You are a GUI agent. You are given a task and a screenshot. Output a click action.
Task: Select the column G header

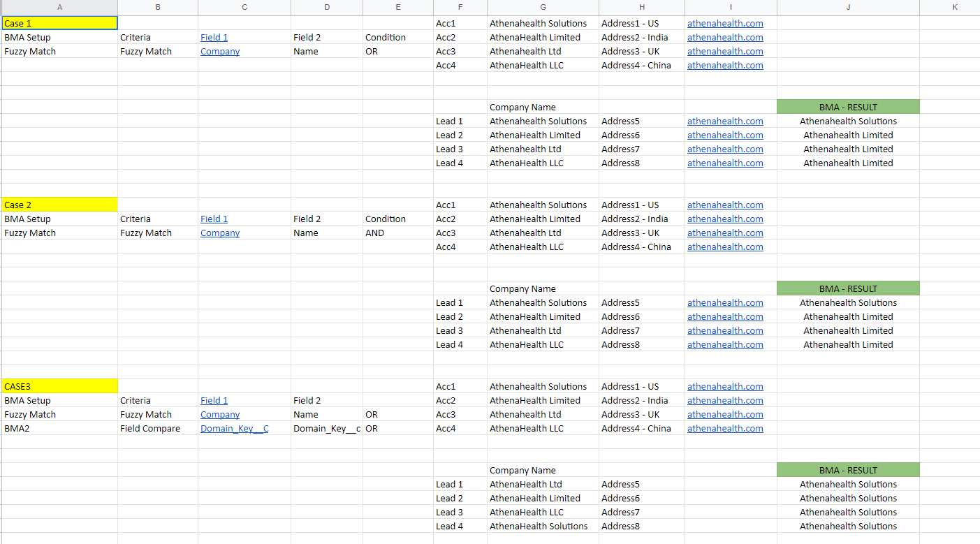[543, 7]
